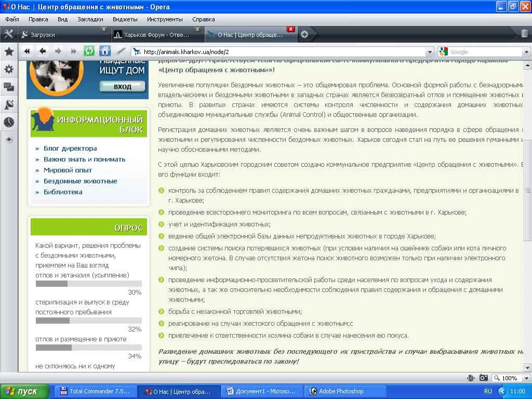
Task: Go back with the Back arrow
Action: click(x=43, y=51)
